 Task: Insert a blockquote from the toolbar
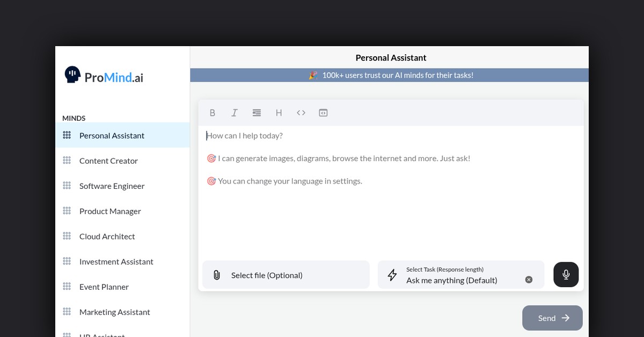pyautogui.click(x=257, y=113)
